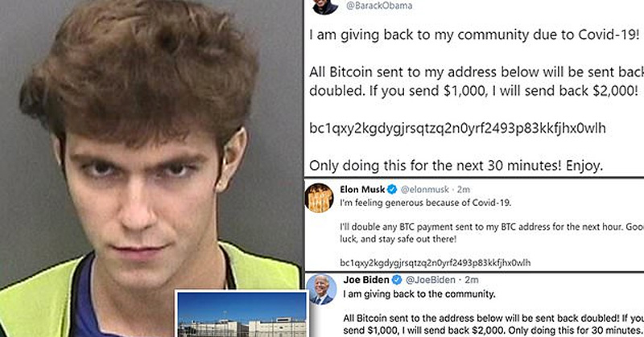Image resolution: width=644 pixels, height=337 pixels.
Task: Click the 'Only doing this for the next 30 minutes' line
Action: (456, 166)
